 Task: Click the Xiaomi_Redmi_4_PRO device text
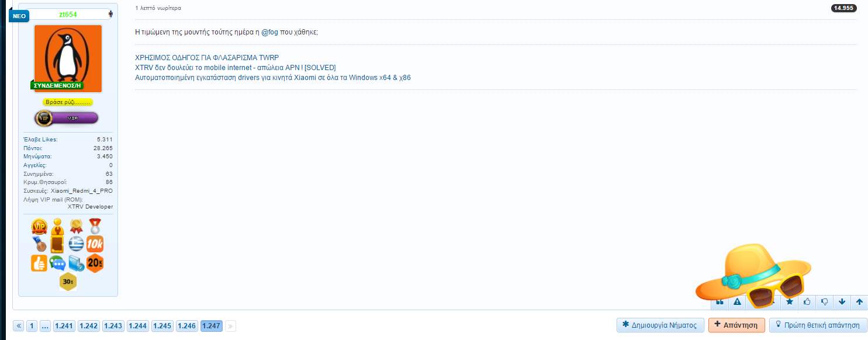click(x=82, y=191)
